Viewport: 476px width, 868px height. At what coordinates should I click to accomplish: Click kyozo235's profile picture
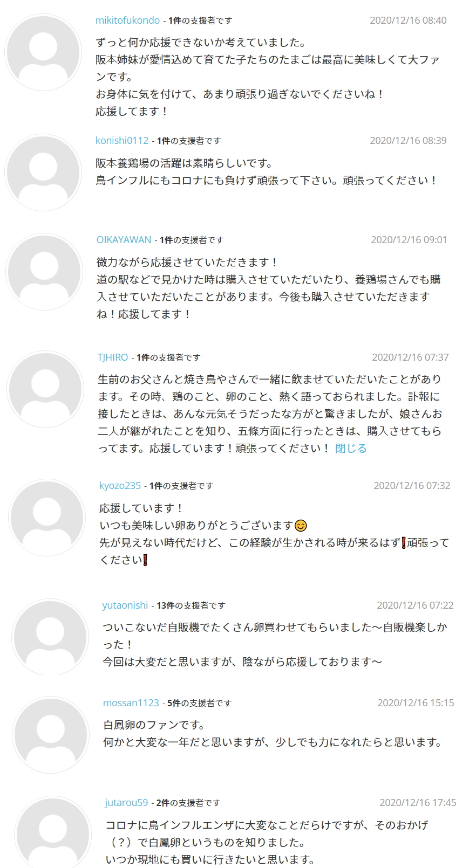pyautogui.click(x=47, y=518)
